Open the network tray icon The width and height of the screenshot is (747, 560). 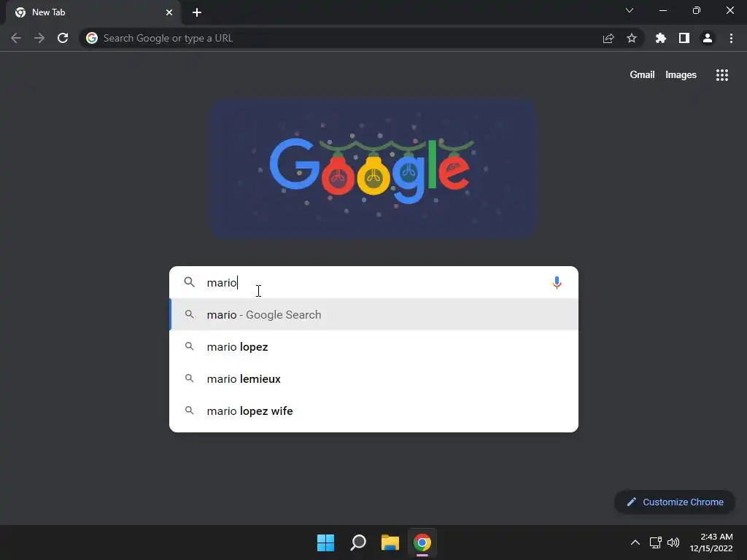pos(656,542)
